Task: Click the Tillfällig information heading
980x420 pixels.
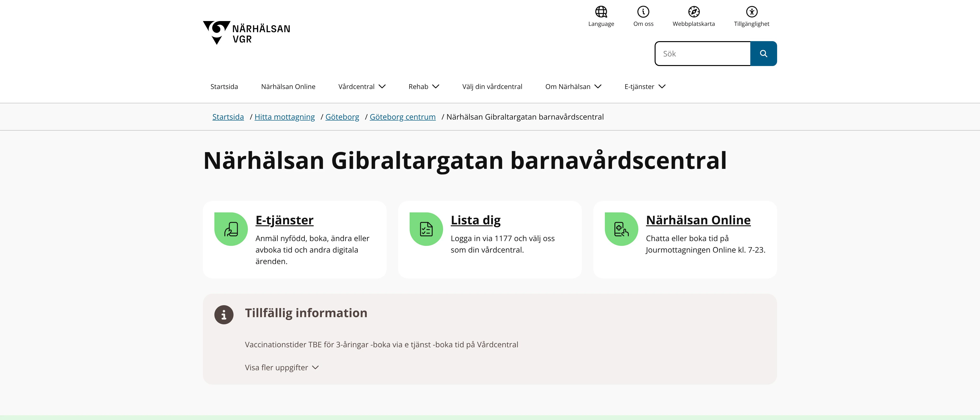Action: tap(306, 313)
